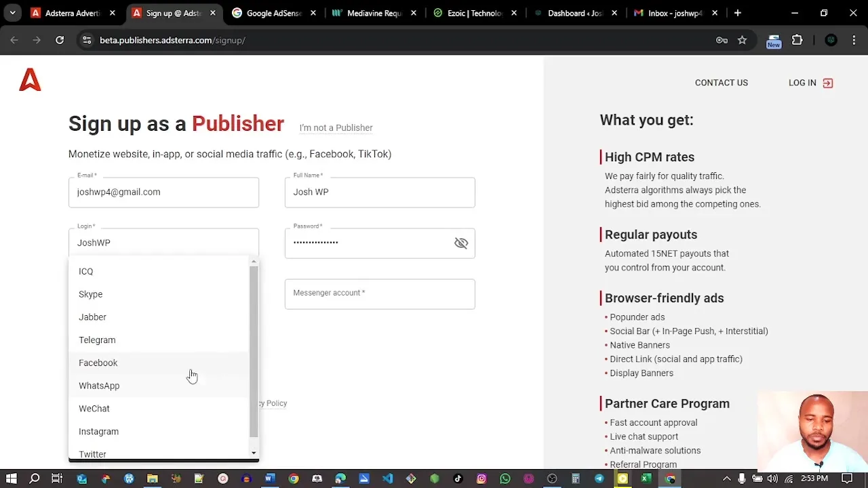
Task: Switch to Ezoic Technology tab
Action: click(475, 13)
